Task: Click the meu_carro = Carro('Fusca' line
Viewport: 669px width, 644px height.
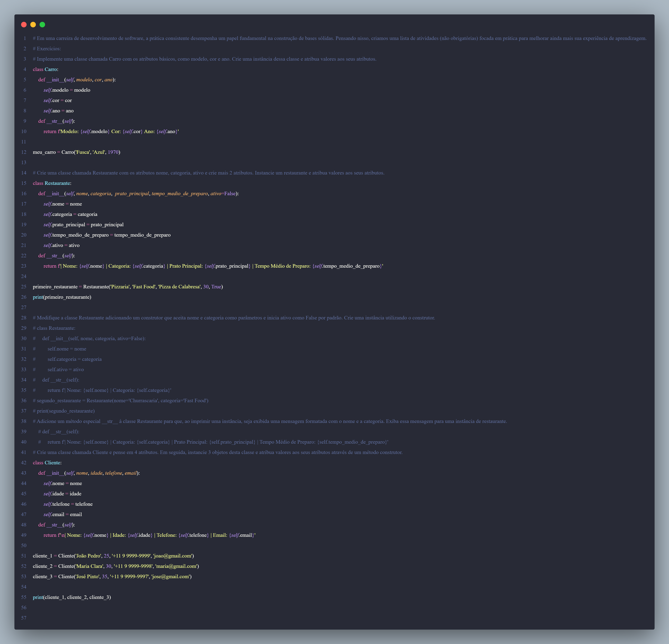Action: 77,152
